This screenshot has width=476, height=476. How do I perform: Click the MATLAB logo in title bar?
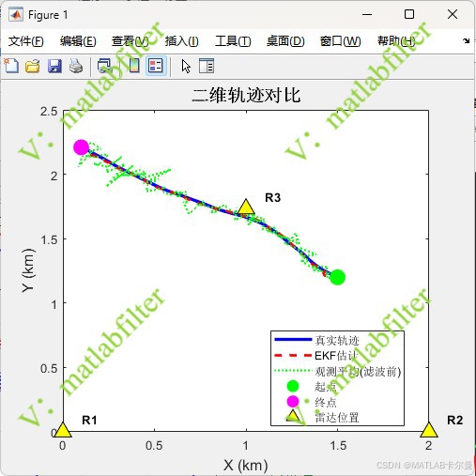[16, 15]
